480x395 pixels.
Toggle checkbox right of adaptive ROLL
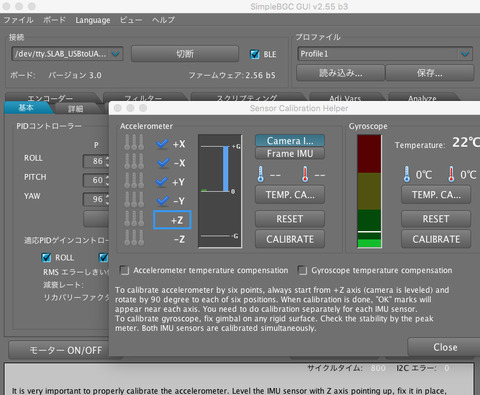click(x=103, y=258)
